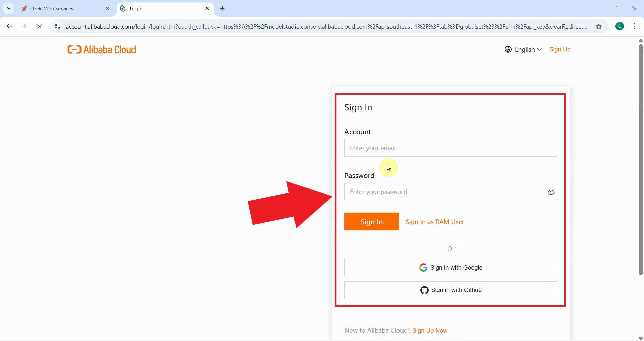Screen dimensions: 644x341
Task: Go back using the browser back arrow
Action: pos(9,26)
